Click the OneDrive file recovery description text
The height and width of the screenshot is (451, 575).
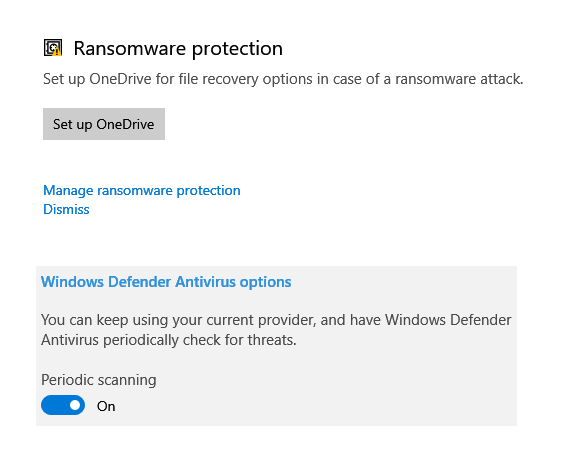(x=283, y=79)
